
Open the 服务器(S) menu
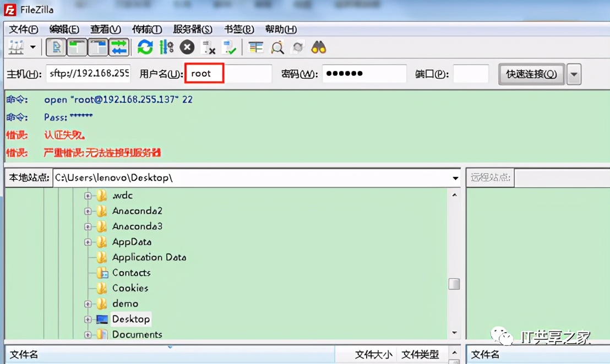(193, 30)
